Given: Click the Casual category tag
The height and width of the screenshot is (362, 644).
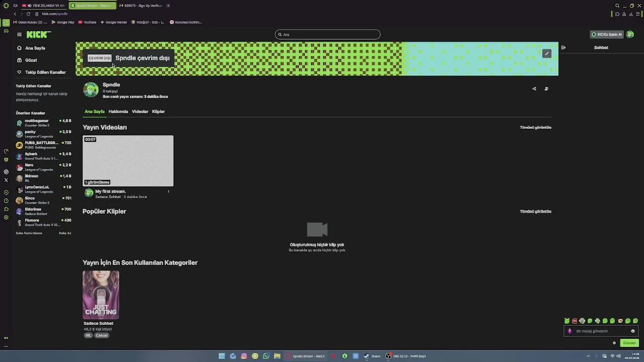Looking at the screenshot, I should 102,335.
